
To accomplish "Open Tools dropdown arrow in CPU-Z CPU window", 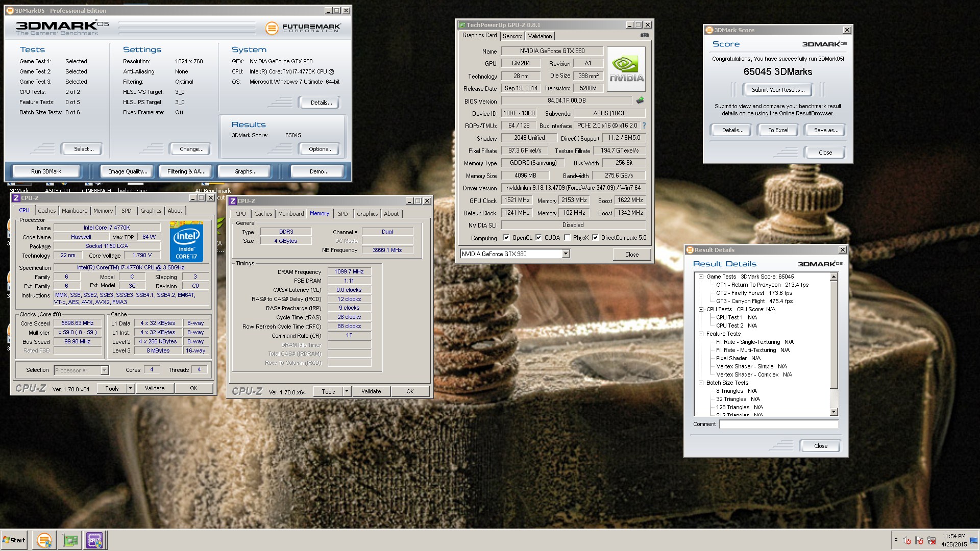I will point(130,388).
